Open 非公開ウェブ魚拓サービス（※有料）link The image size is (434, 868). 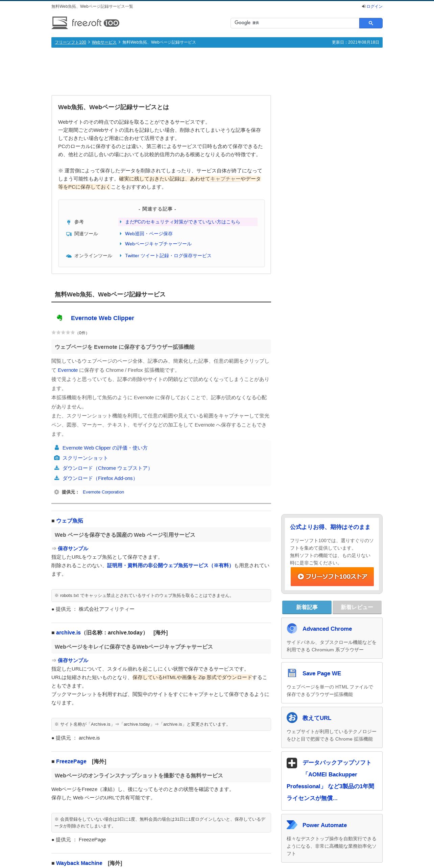click(x=170, y=565)
